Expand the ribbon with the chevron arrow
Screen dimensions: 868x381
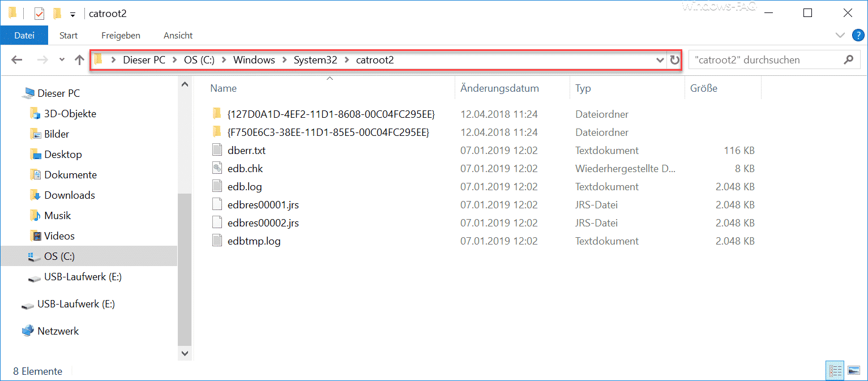click(x=840, y=35)
